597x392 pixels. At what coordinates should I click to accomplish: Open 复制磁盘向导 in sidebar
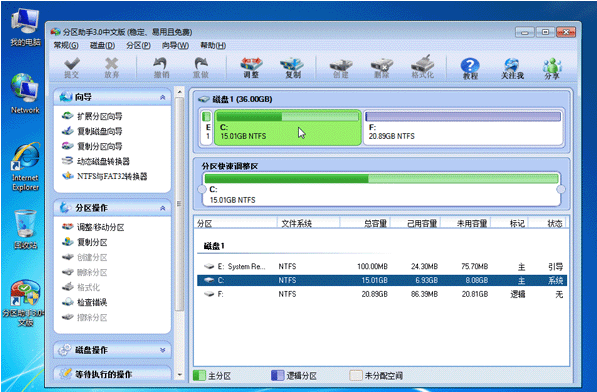92,131
